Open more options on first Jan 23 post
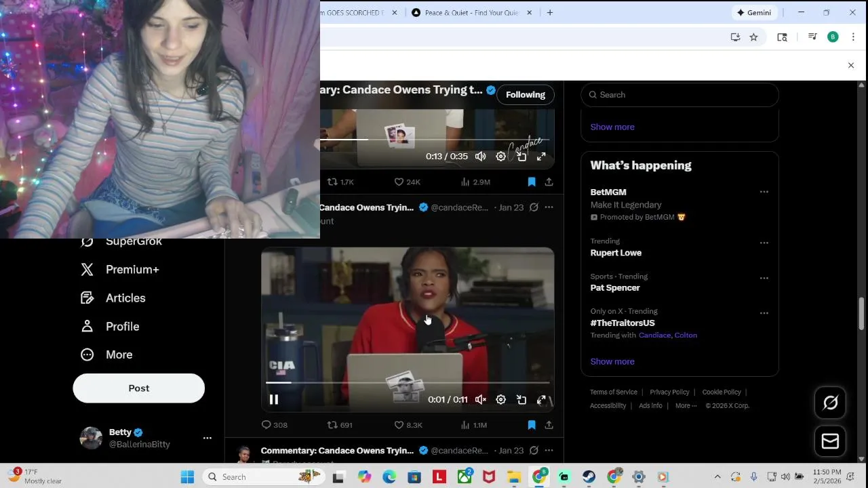This screenshot has width=868, height=488. tap(549, 207)
